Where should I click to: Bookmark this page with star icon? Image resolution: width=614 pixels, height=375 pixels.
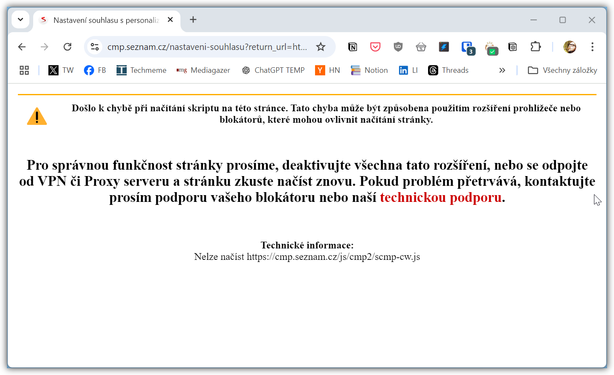(321, 47)
